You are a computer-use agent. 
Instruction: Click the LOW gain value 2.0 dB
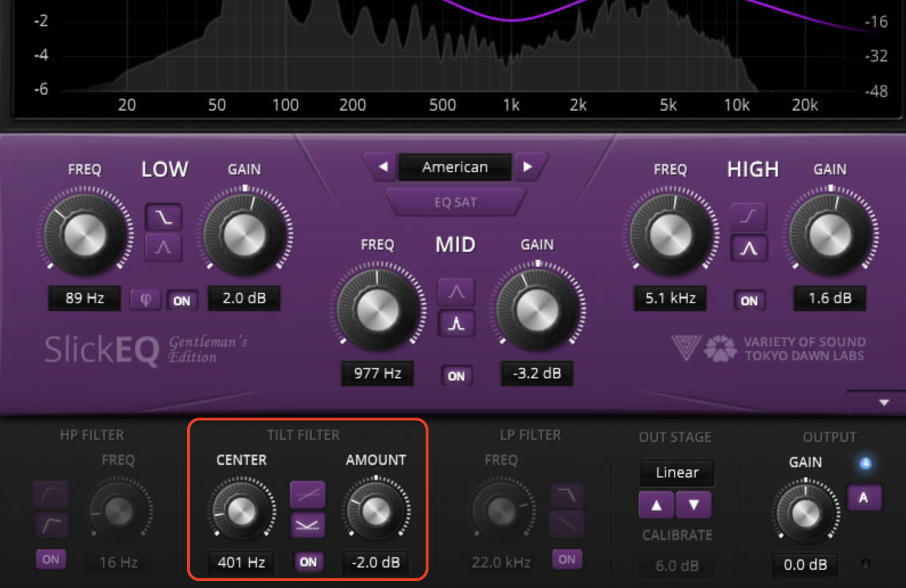[x=244, y=298]
